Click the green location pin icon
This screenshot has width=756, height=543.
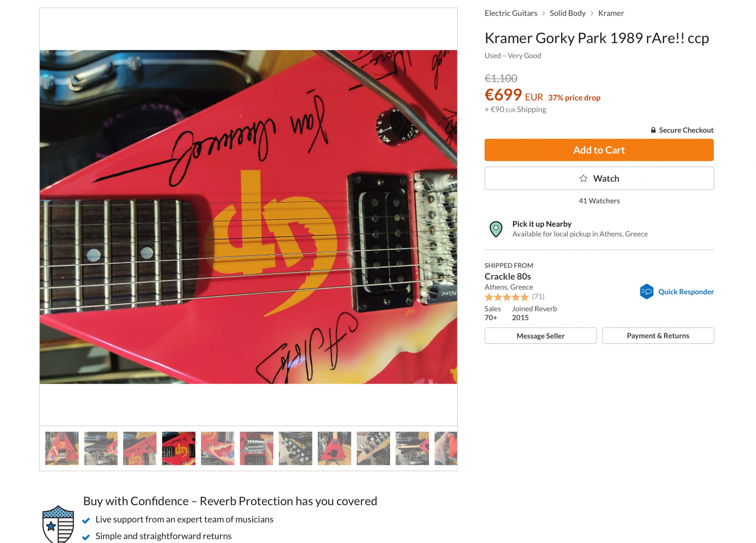(496, 229)
